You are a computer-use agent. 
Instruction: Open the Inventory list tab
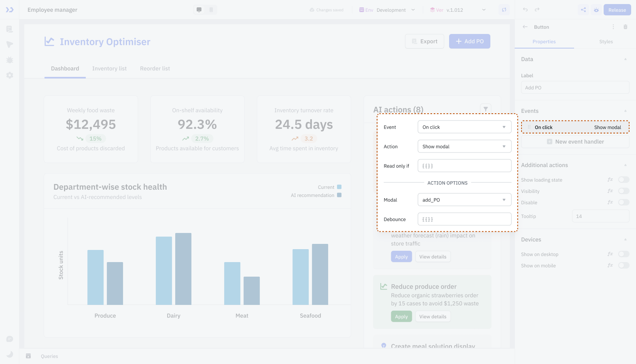coord(109,68)
